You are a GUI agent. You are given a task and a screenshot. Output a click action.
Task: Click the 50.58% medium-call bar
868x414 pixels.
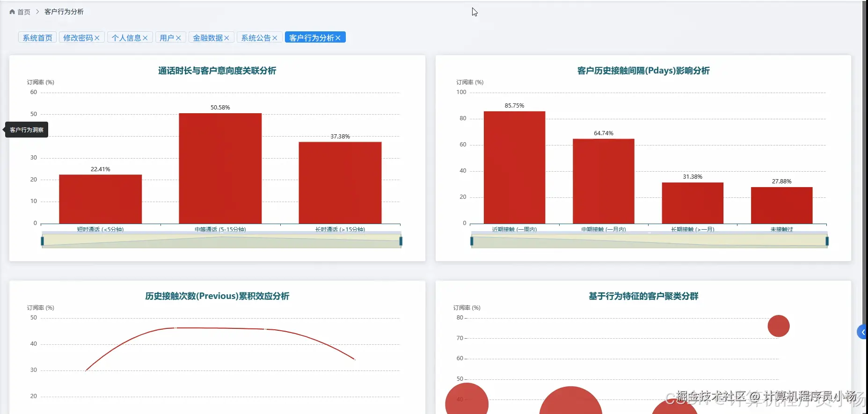pyautogui.click(x=220, y=168)
